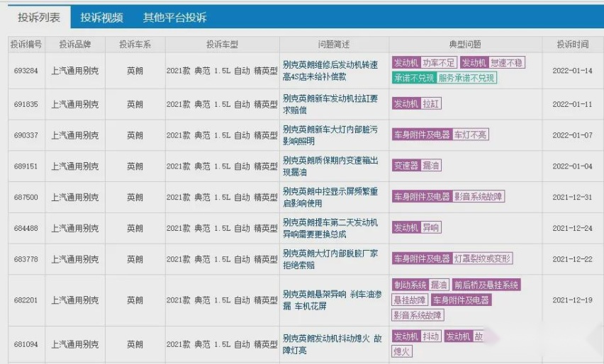Click 上汽通用别克 in row 693284
604x364 pixels.
pos(75,70)
